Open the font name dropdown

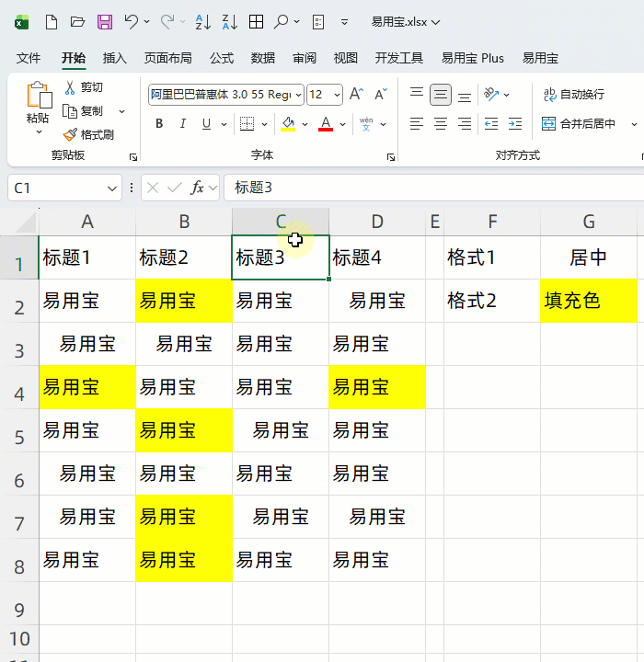coord(297,95)
